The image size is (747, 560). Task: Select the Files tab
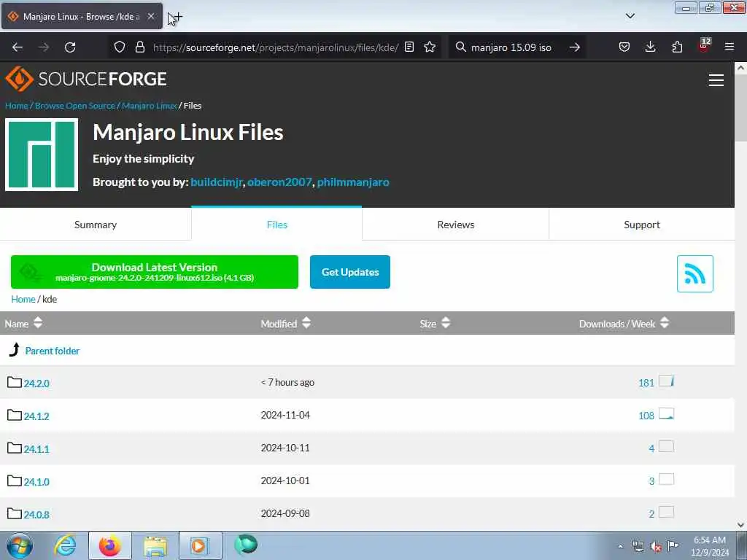pyautogui.click(x=276, y=225)
